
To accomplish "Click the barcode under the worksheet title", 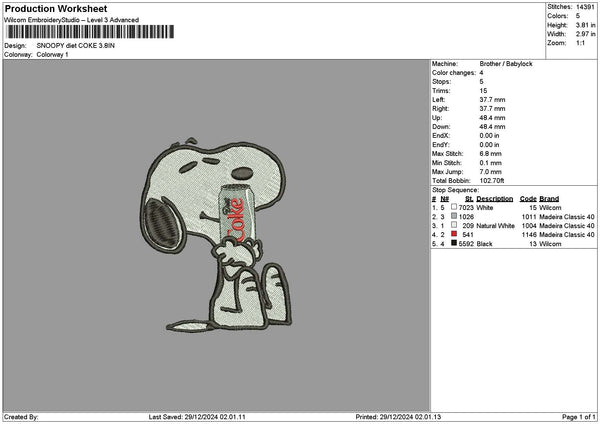I will 90,32.
